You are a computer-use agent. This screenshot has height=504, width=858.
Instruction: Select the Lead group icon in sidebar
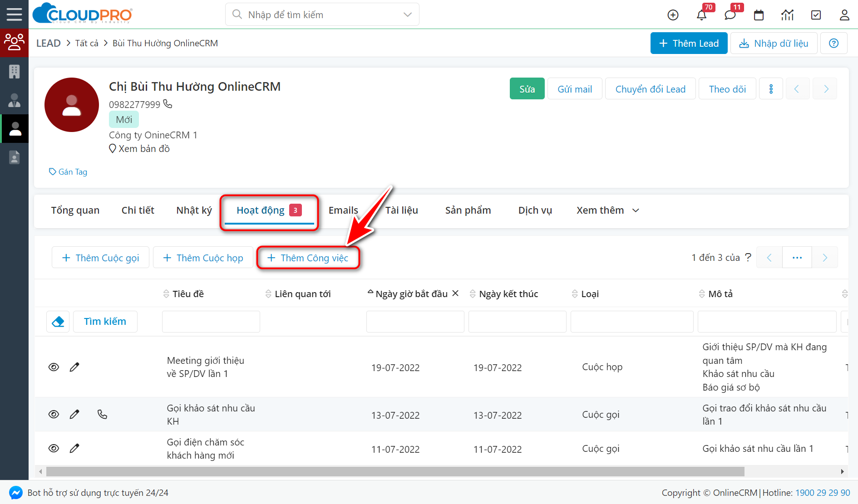(x=14, y=42)
